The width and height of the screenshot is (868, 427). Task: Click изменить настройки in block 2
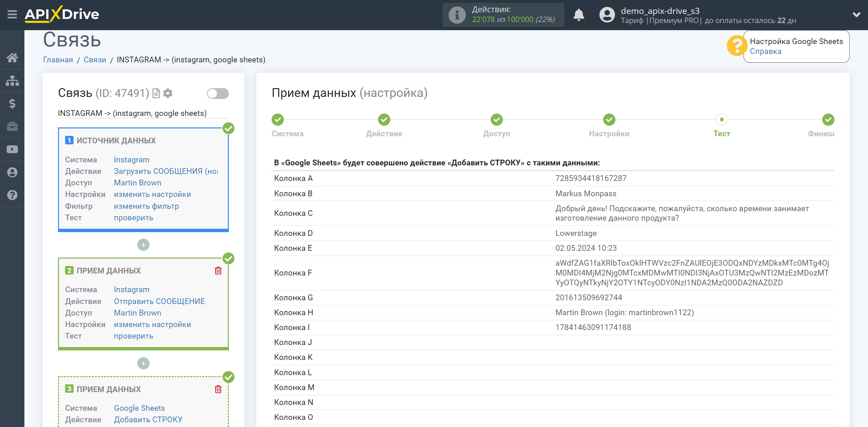point(152,324)
